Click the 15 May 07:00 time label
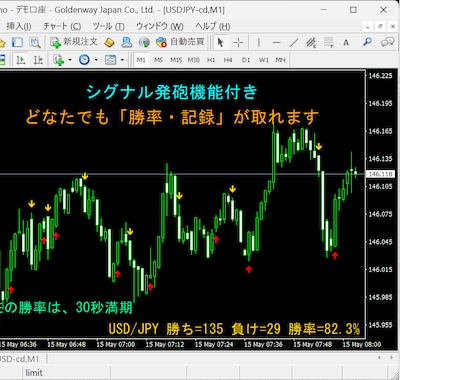The height and width of the screenshot is (380, 460). pos(115,344)
